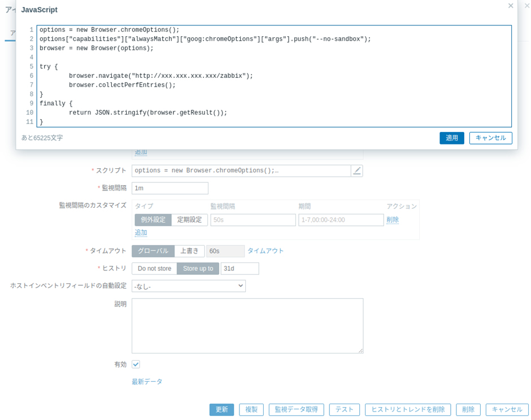Click inside the 説明 description textarea

pyautogui.click(x=247, y=325)
